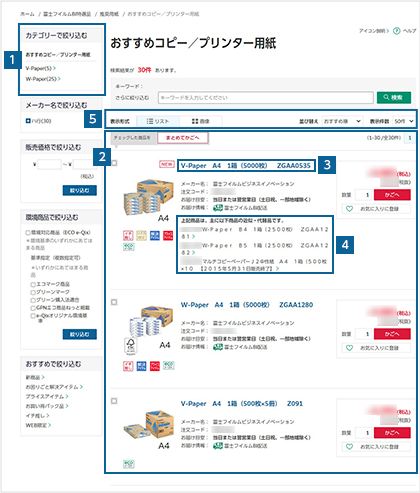Click the heart icon in W-Paper ZGAA1280 favorite
The width and height of the screenshot is (420, 493).
[349, 348]
